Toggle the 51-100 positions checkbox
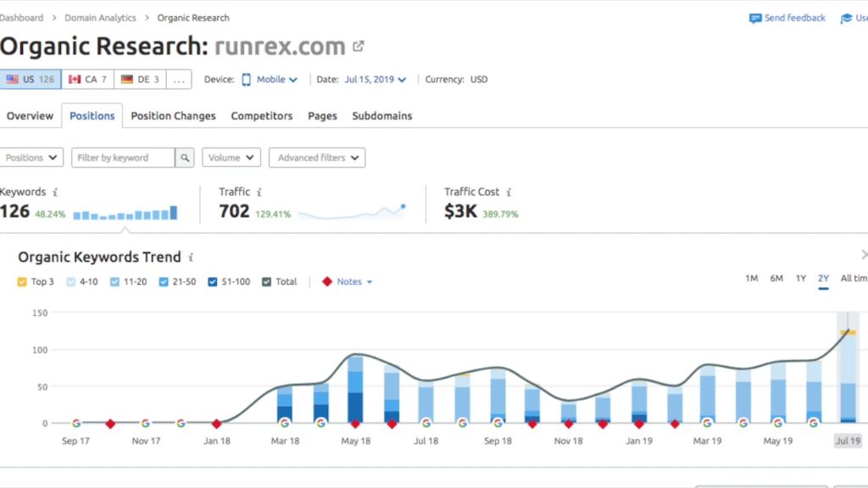868x488 pixels. pyautogui.click(x=213, y=281)
